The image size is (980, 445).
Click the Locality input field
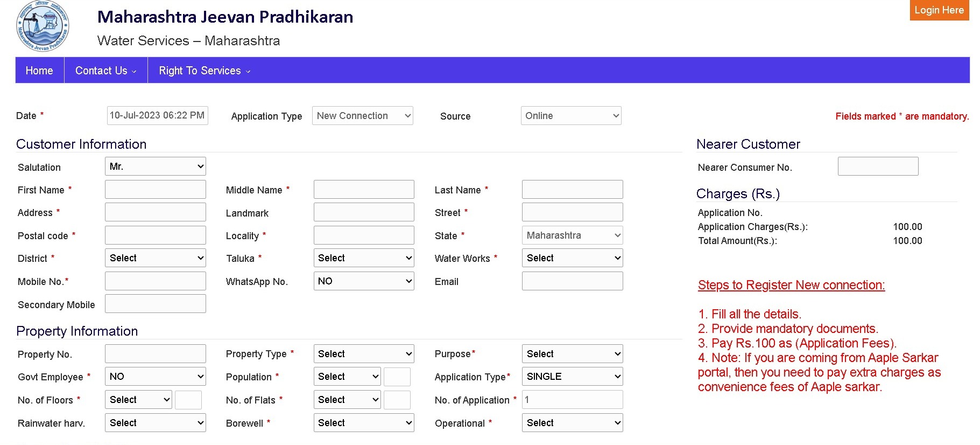point(364,235)
